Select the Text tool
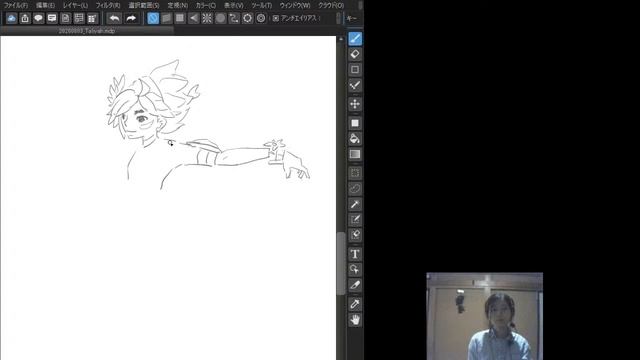Screen dimensions: 640x360 click(355, 254)
